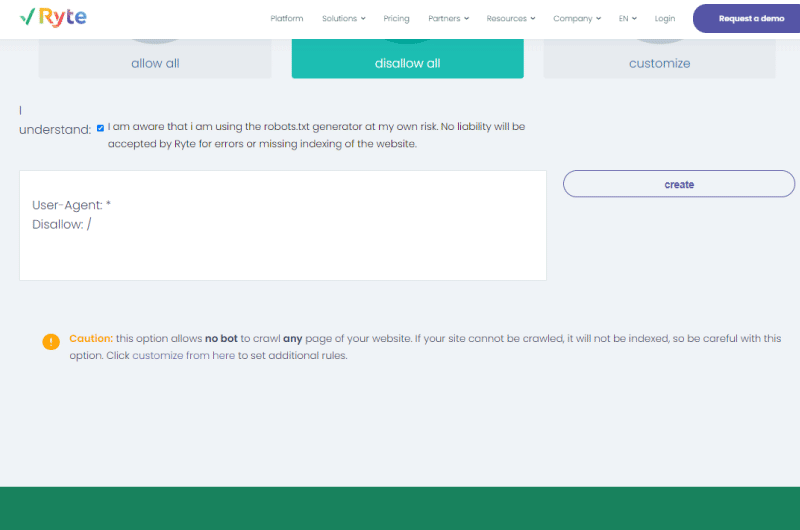Click inside the robots.txt output box

click(x=283, y=225)
